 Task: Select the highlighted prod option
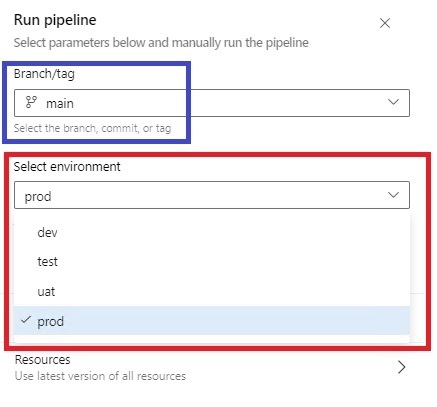click(x=212, y=321)
